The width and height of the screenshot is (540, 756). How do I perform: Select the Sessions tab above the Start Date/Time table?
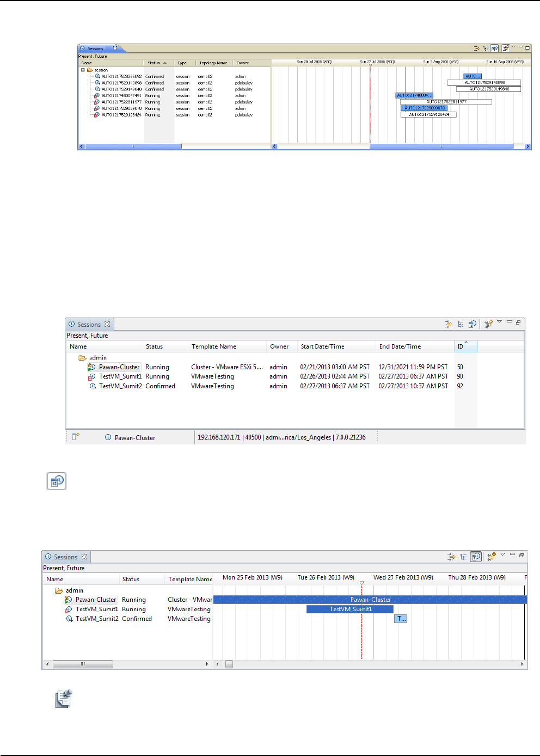pyautogui.click(x=89, y=324)
